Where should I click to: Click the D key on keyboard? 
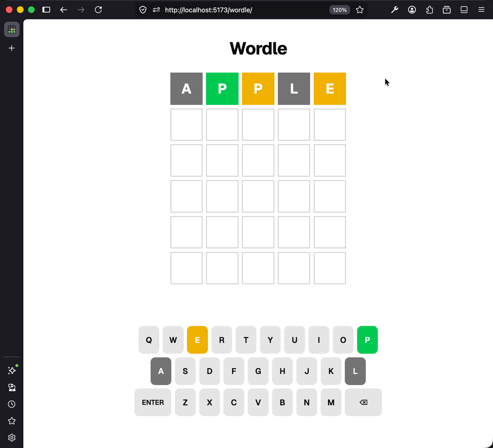tap(210, 371)
